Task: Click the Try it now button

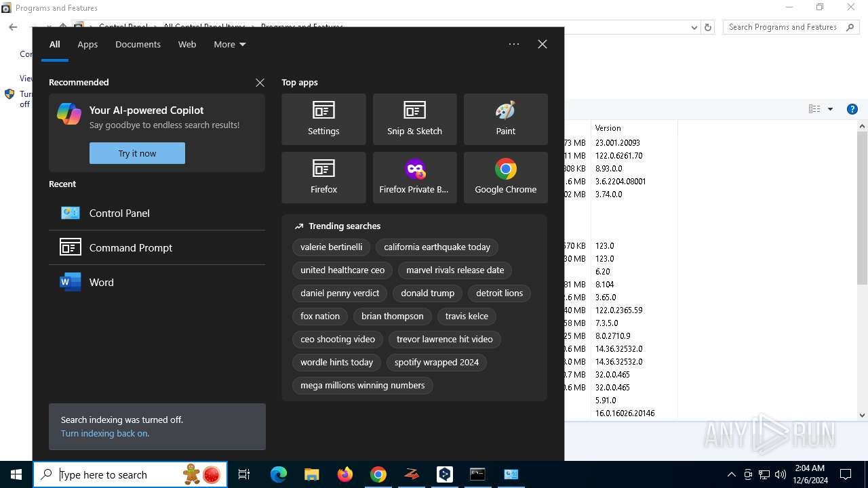Action: pyautogui.click(x=137, y=153)
